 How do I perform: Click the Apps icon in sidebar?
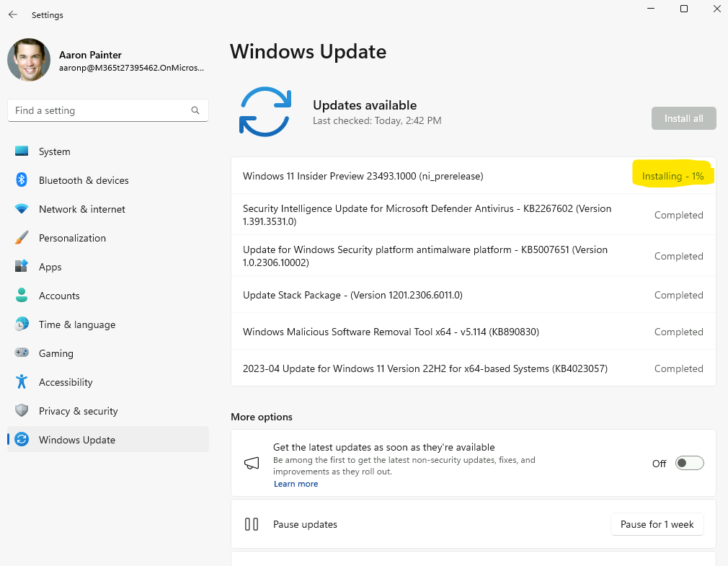point(22,266)
